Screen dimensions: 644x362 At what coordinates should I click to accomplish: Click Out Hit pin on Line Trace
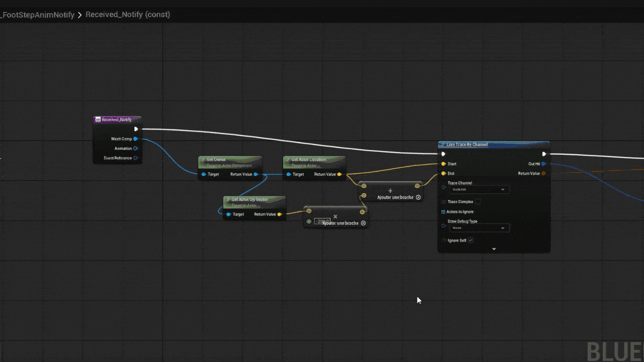pyautogui.click(x=543, y=164)
